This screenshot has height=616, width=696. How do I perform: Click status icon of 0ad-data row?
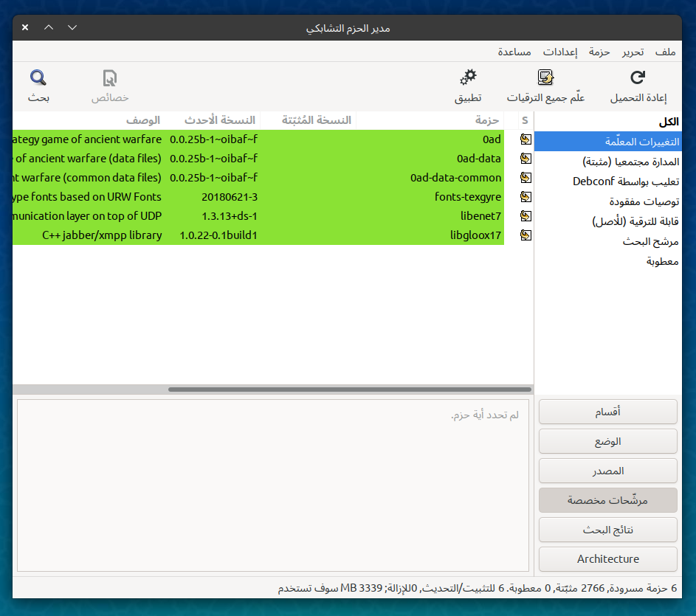coord(526,159)
